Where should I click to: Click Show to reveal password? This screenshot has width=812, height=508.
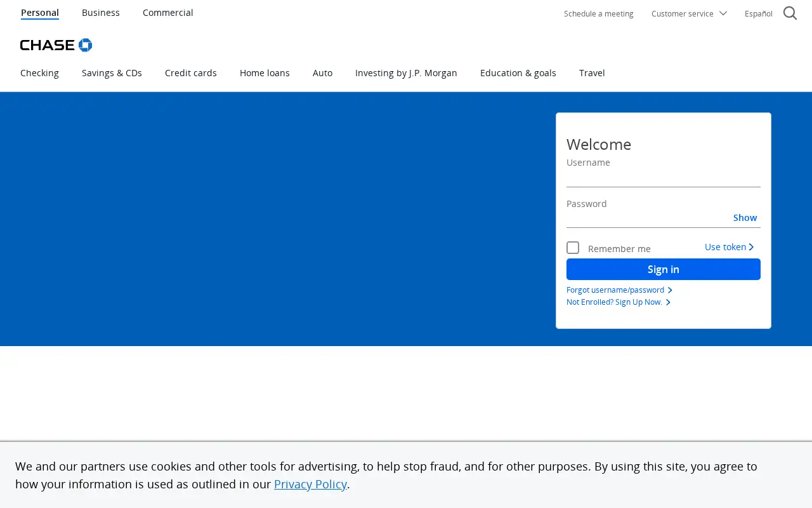pos(745,218)
